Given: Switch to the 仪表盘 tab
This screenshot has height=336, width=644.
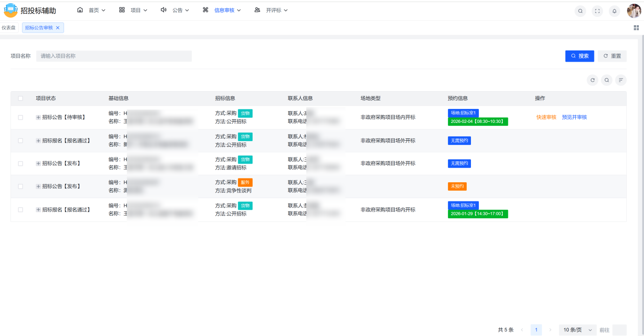Looking at the screenshot, I should (9, 28).
